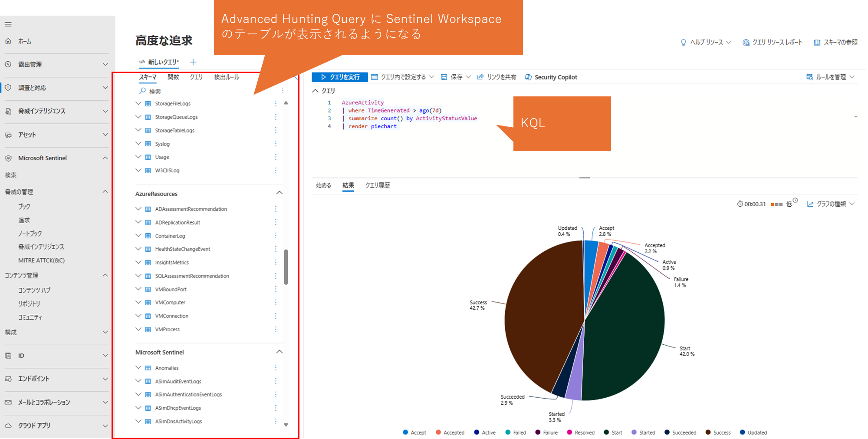Click the cloud icon for クラウド アプリ

point(8,426)
